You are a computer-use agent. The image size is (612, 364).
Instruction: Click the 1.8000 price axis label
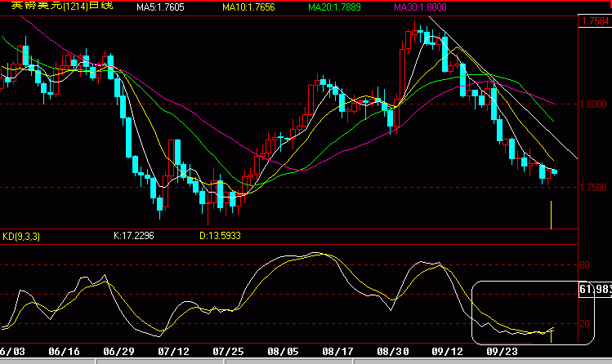tap(593, 104)
